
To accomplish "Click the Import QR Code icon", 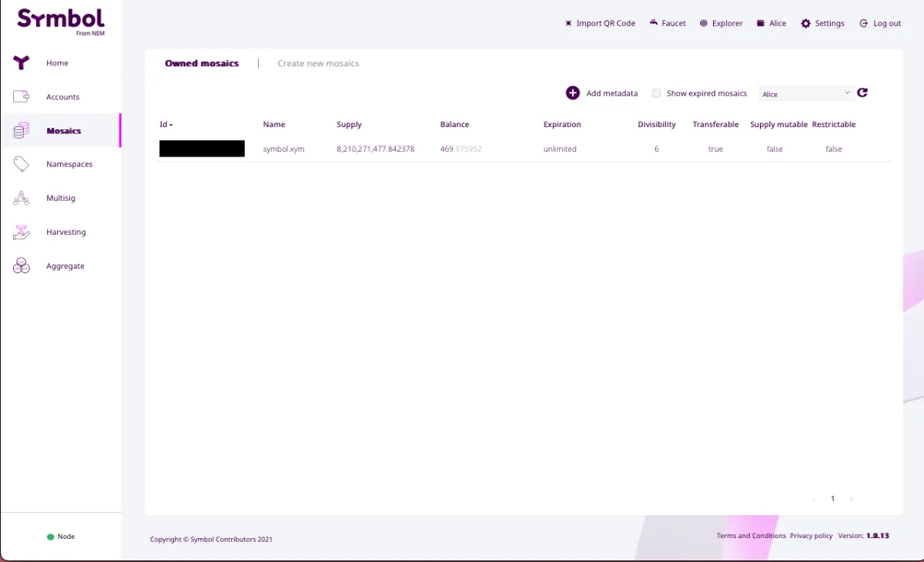I will [x=568, y=23].
